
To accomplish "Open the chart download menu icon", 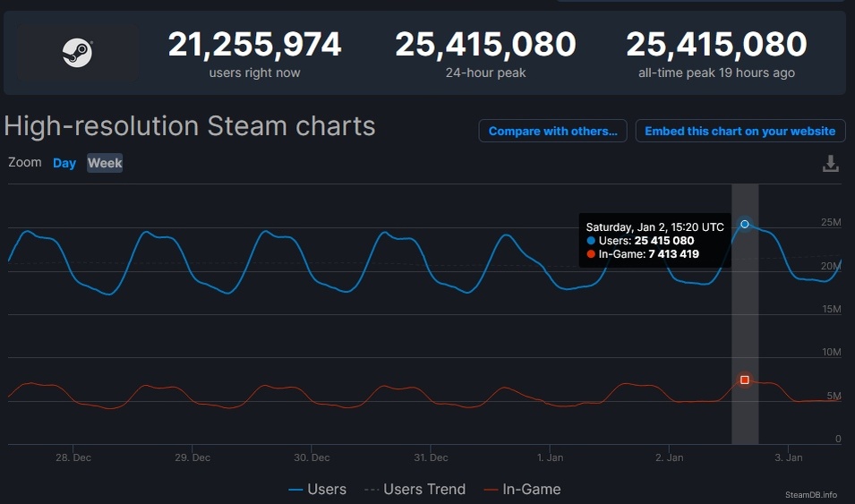I will (830, 164).
